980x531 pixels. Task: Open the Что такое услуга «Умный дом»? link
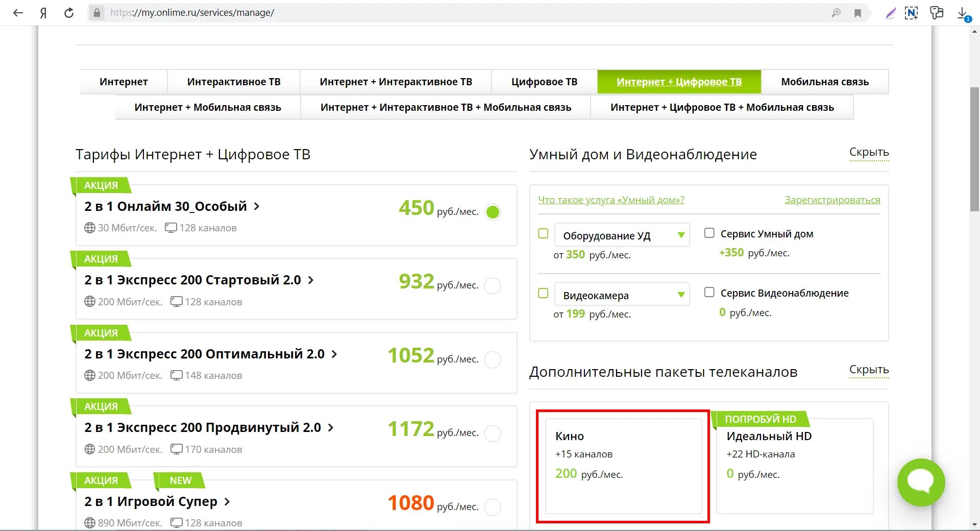[611, 200]
